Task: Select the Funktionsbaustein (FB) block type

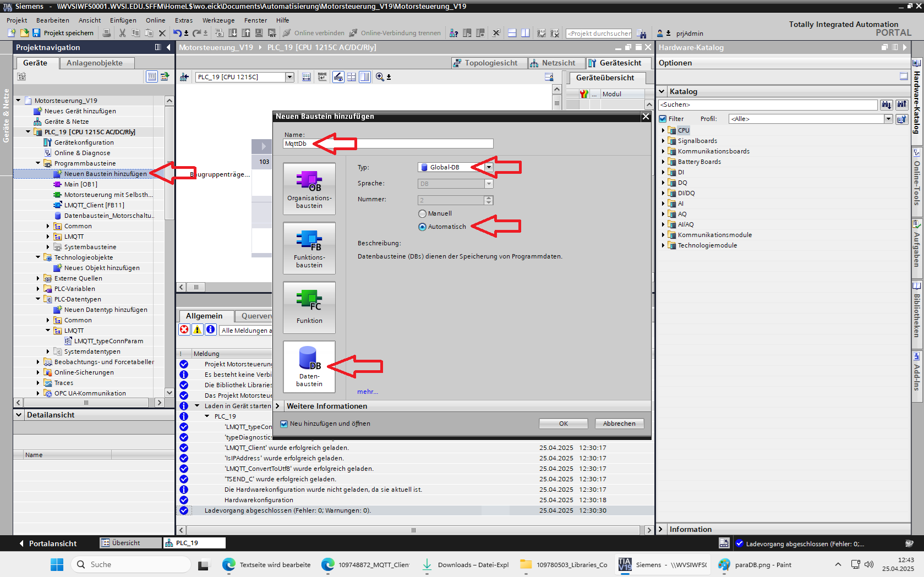Action: [x=309, y=248]
